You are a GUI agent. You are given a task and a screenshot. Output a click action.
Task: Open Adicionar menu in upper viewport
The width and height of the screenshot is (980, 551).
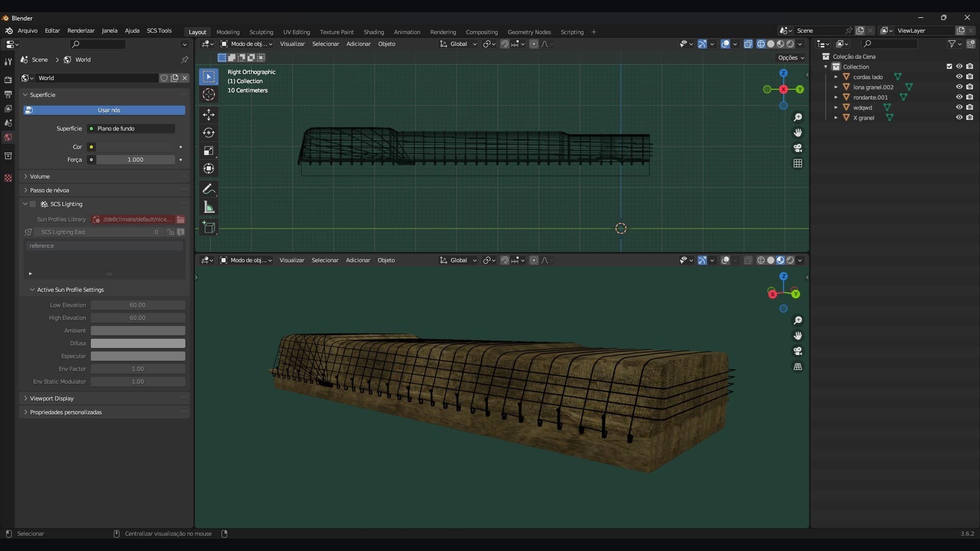point(358,44)
